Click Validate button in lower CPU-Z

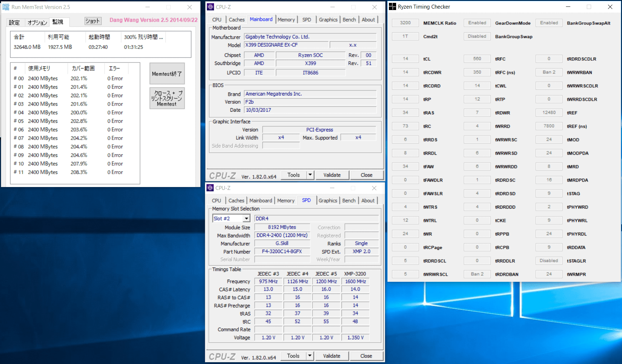(331, 356)
